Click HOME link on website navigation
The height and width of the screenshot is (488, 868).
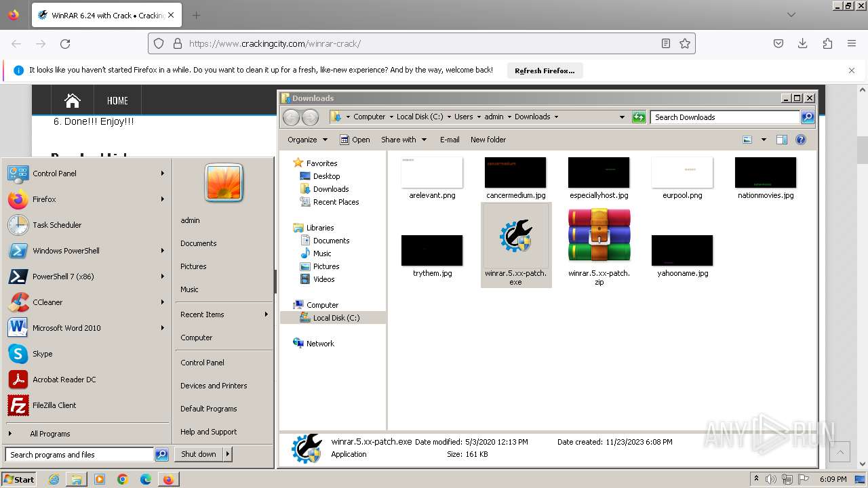(x=117, y=100)
